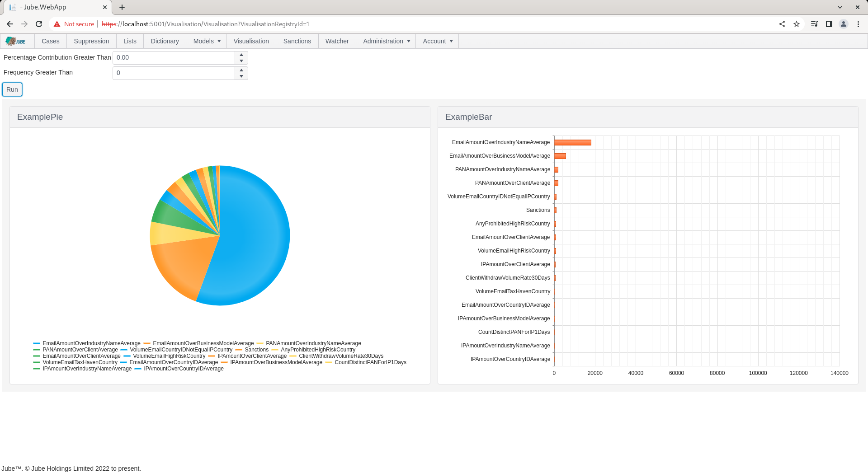Toggle IPAmountOverBusinessModelAverage legend entry

click(x=271, y=362)
